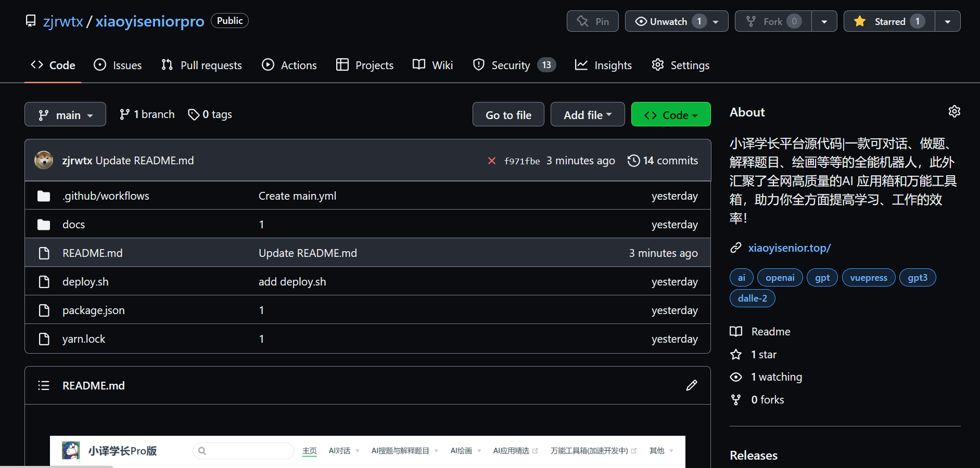This screenshot has width=980, height=468.
Task: Open the main branch selector dropdown
Action: tap(65, 114)
